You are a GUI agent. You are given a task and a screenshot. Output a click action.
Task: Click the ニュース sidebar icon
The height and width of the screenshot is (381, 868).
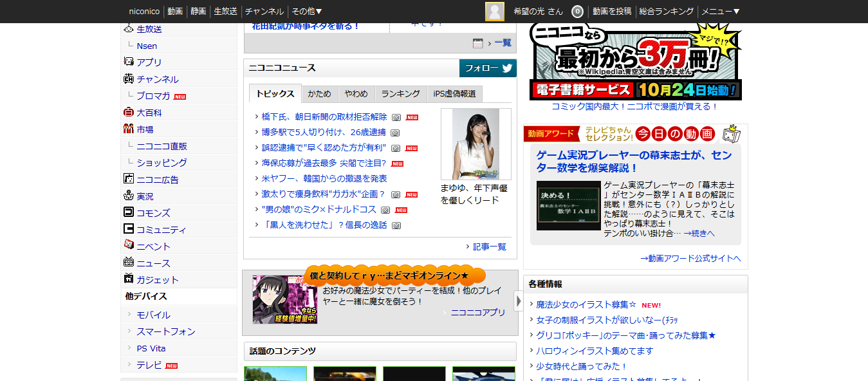pyautogui.click(x=128, y=263)
